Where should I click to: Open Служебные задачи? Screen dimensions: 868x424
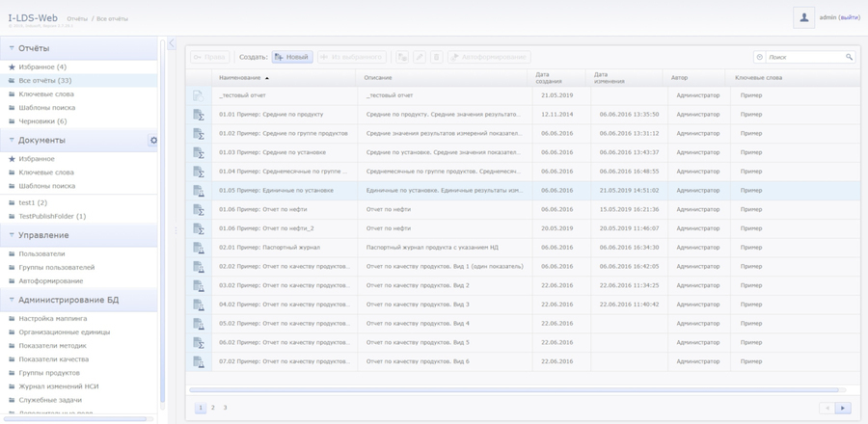pos(50,400)
